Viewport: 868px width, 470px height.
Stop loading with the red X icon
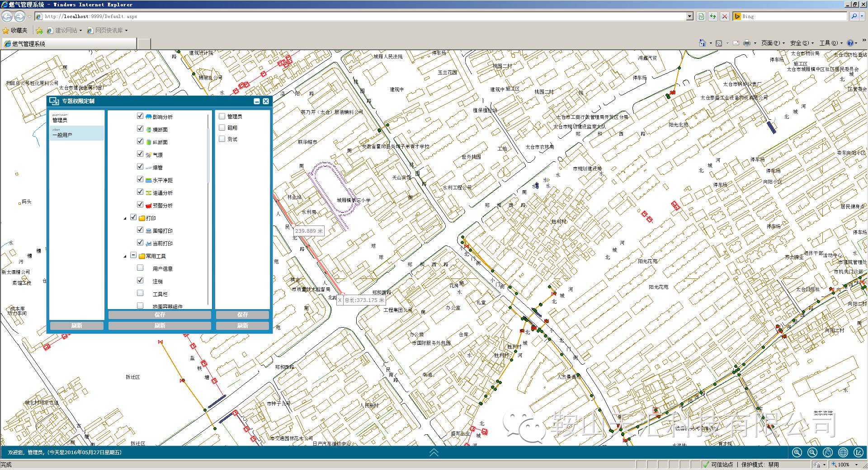725,16
